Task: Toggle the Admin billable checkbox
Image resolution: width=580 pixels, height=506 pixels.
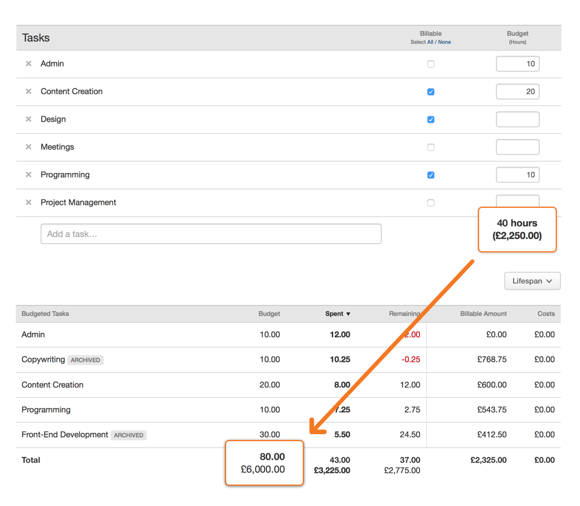Action: [x=431, y=64]
